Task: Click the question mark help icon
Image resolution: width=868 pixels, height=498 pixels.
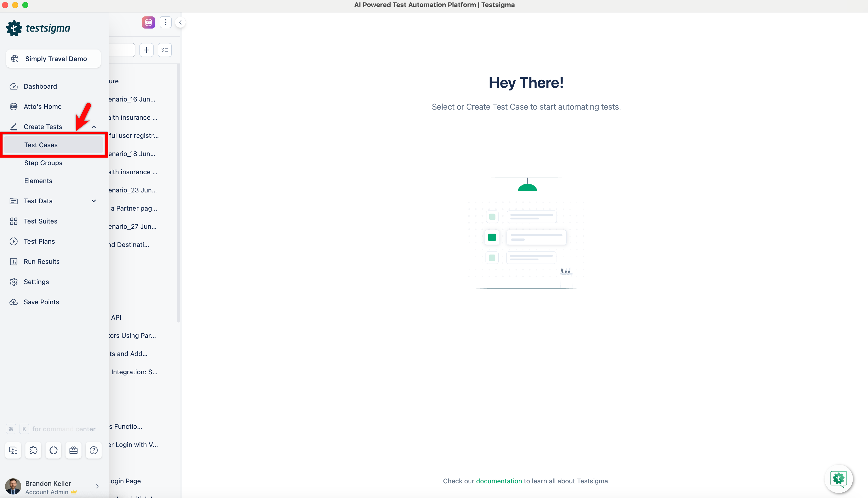Action: (x=93, y=450)
